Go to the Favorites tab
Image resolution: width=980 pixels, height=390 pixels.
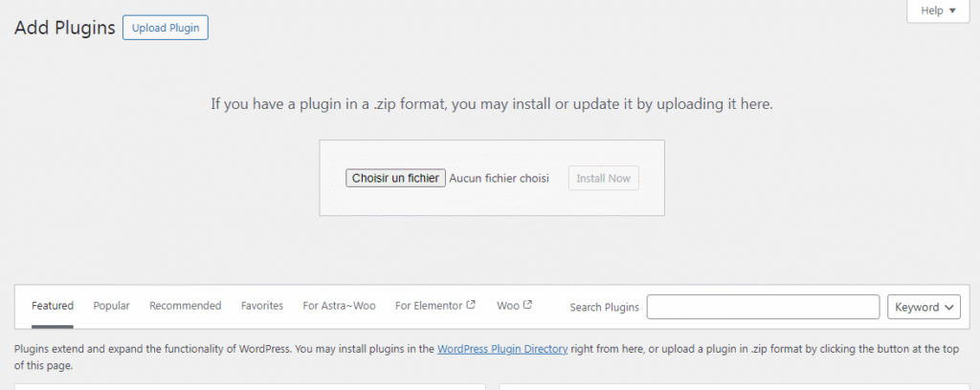pyautogui.click(x=262, y=306)
